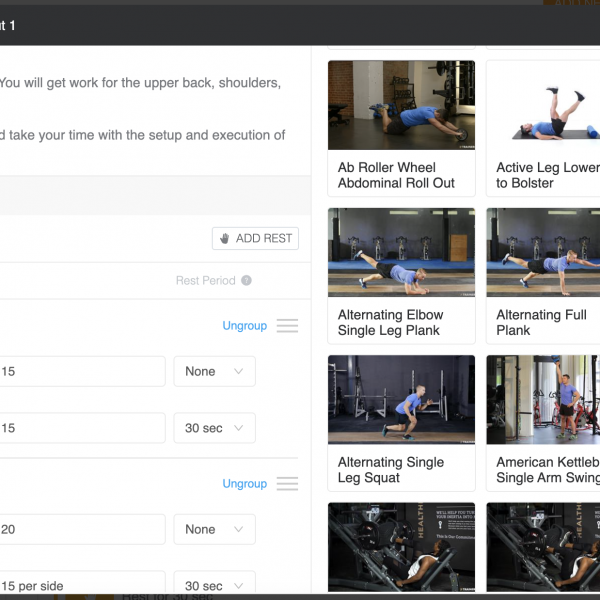The width and height of the screenshot is (600, 600).
Task: Click the Rest Period label
Action: point(205,280)
